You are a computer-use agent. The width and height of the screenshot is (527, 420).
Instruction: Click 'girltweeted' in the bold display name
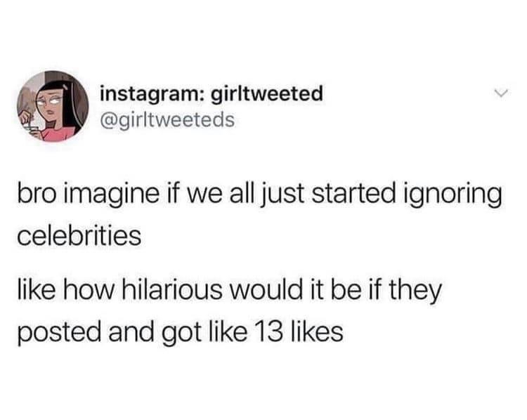point(267,93)
